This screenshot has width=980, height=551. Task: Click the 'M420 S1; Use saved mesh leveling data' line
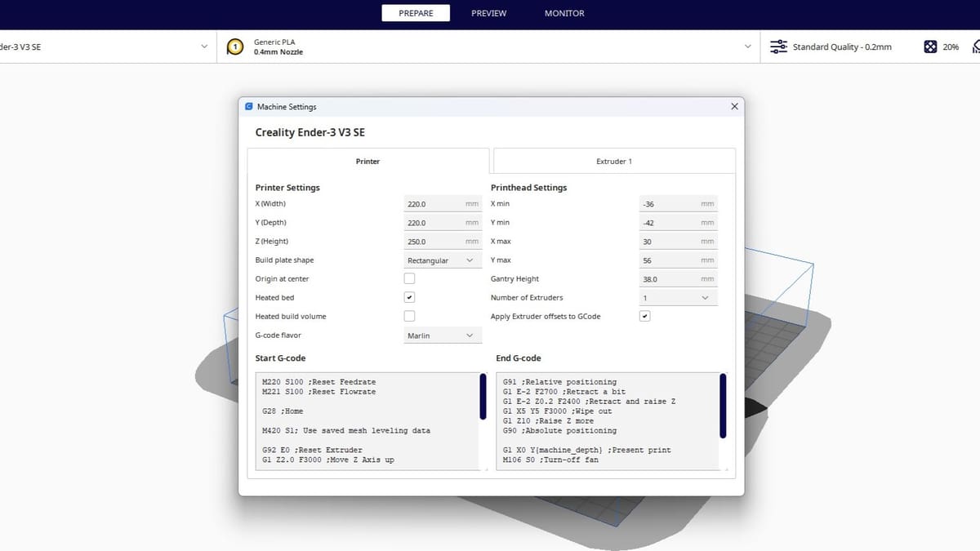click(x=346, y=431)
